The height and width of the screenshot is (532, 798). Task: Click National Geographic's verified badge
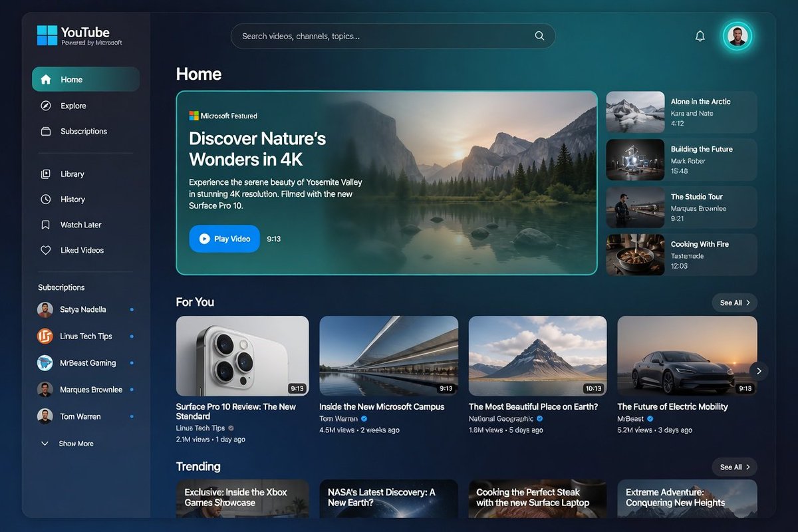[x=539, y=419]
